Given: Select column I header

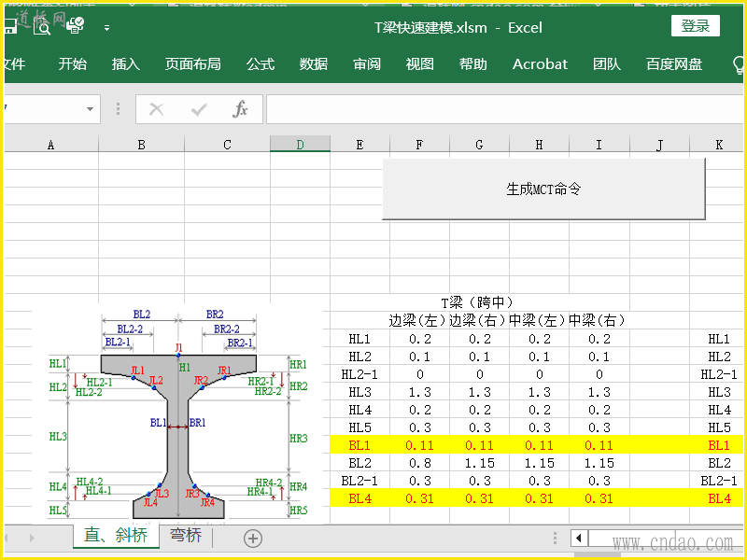Looking at the screenshot, I should [599, 145].
